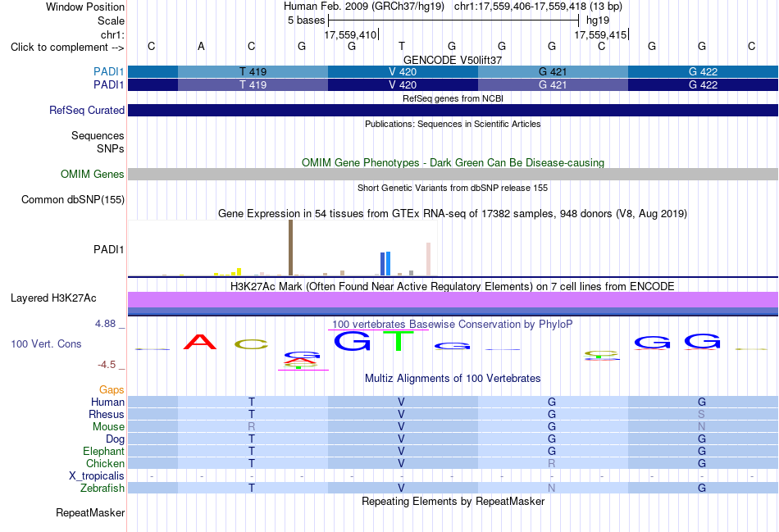779x532 pixels.
Task: Click the R residue in the Mouse row
Action: [x=252, y=427]
